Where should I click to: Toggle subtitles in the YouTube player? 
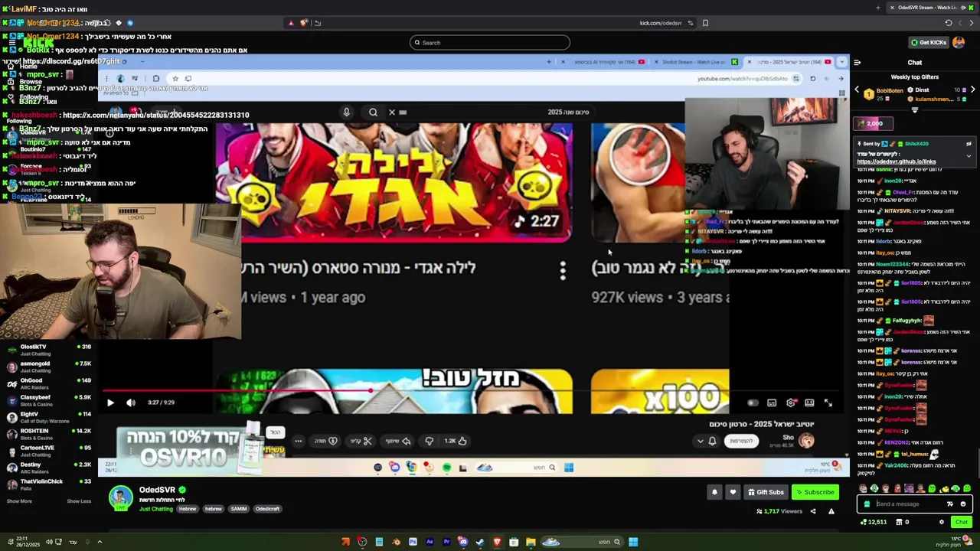772,403
